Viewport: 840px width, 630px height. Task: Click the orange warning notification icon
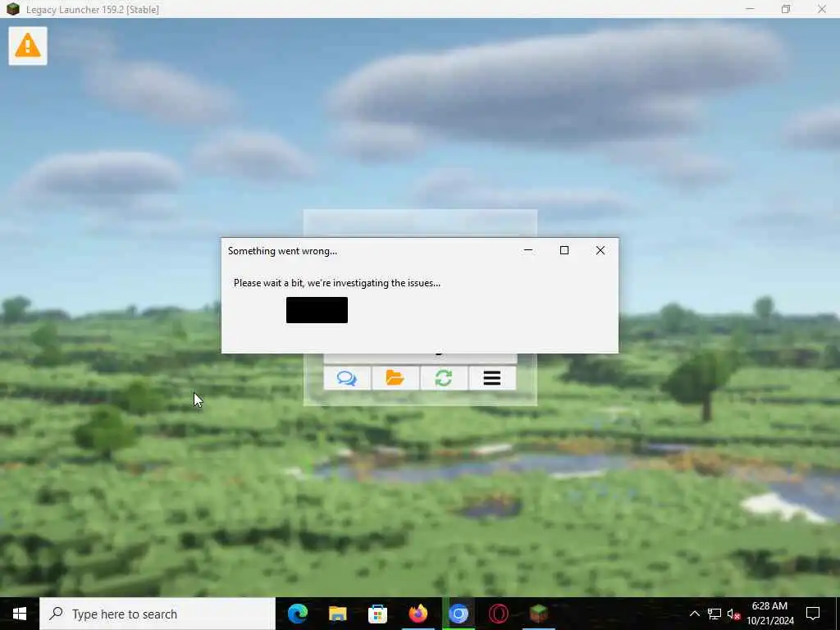click(x=28, y=46)
